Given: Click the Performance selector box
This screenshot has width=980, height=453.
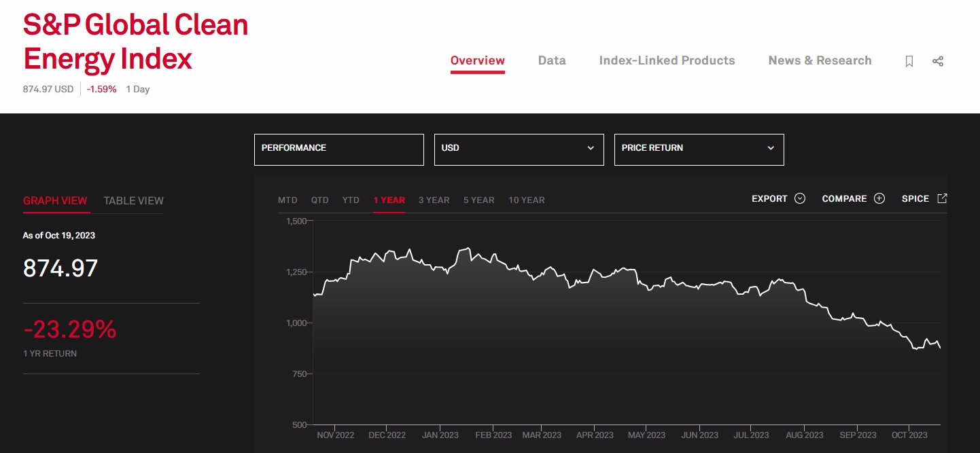Looking at the screenshot, I should [338, 149].
